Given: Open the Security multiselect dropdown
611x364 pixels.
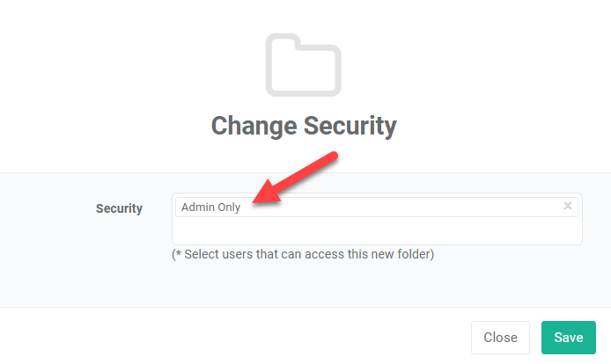Looking at the screenshot, I should [377, 219].
